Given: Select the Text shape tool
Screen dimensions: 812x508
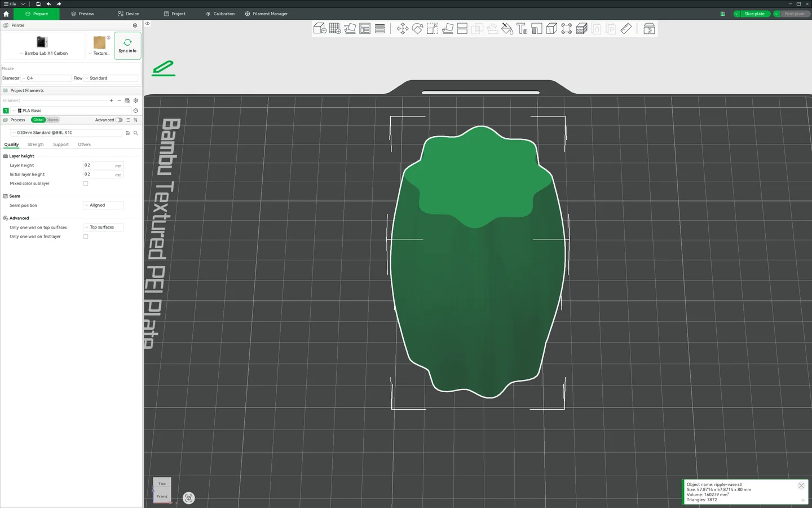Looking at the screenshot, I should 522,29.
